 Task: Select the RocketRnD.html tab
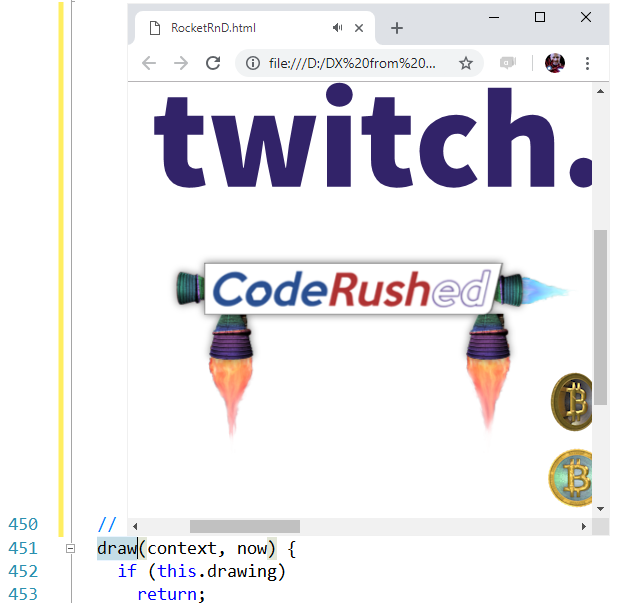(x=255, y=28)
